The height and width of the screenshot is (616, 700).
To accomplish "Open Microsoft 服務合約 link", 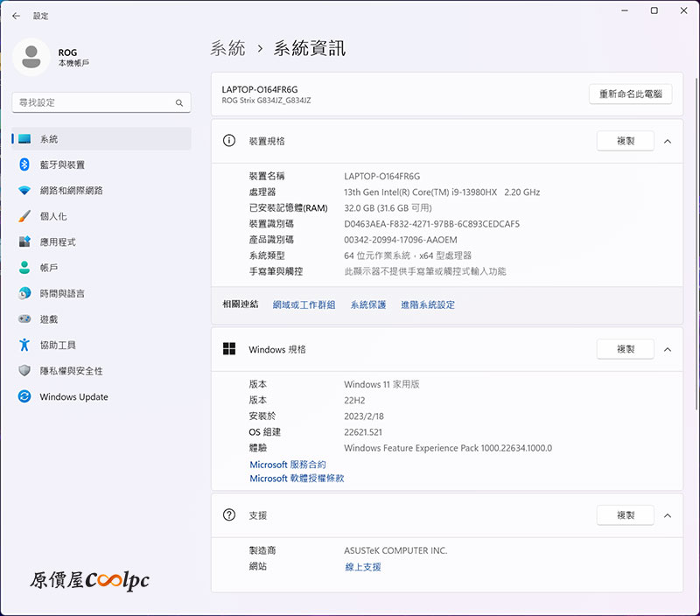I will tap(288, 465).
